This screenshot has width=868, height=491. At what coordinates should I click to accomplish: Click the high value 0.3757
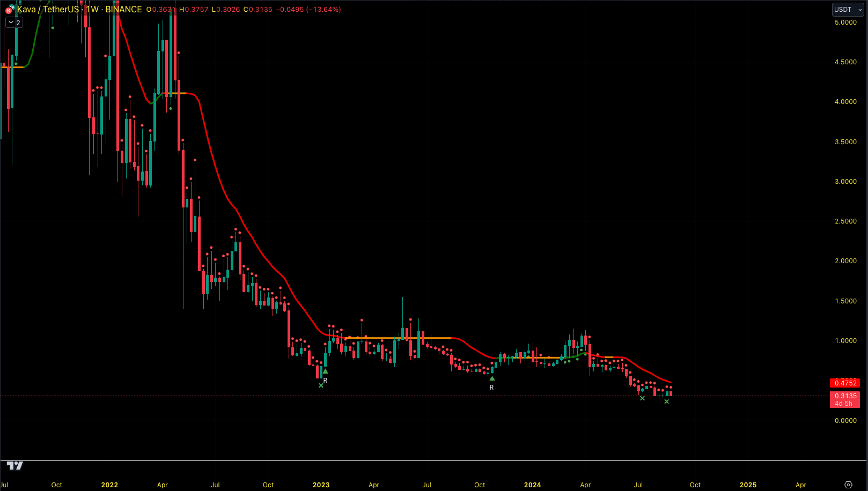pyautogui.click(x=196, y=10)
